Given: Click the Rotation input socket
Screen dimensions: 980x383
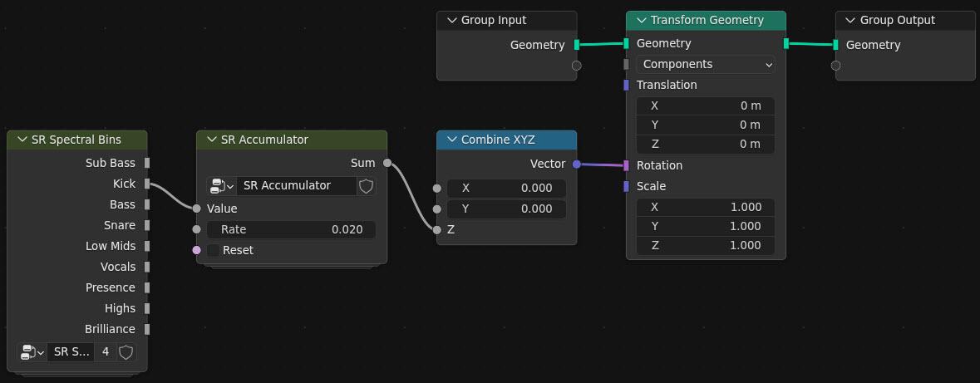Looking at the screenshot, I should [x=626, y=165].
